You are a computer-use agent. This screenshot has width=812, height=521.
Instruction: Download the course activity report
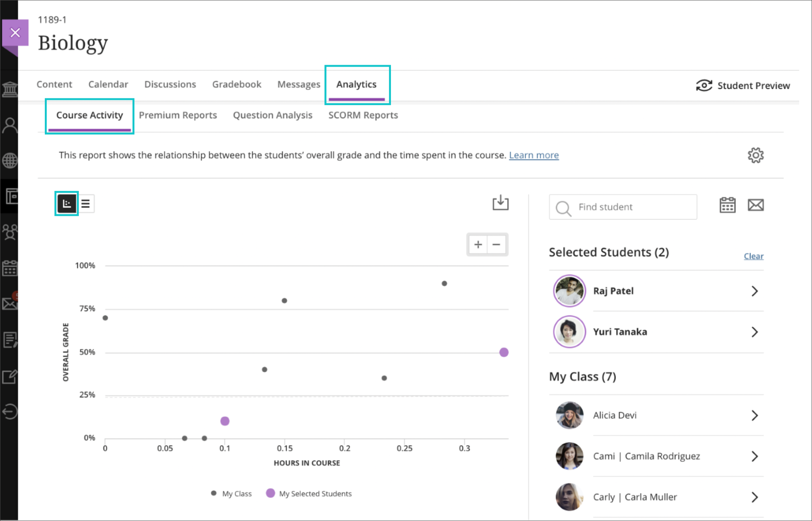point(500,203)
